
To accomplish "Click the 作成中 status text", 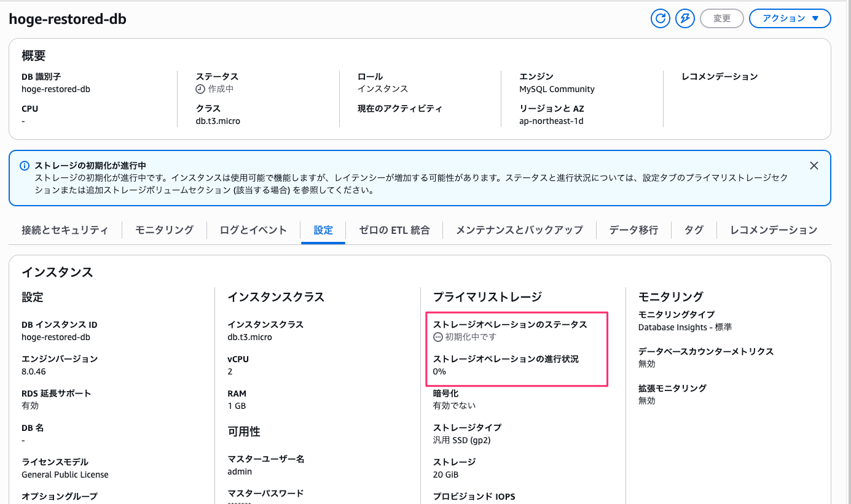I will [x=221, y=89].
